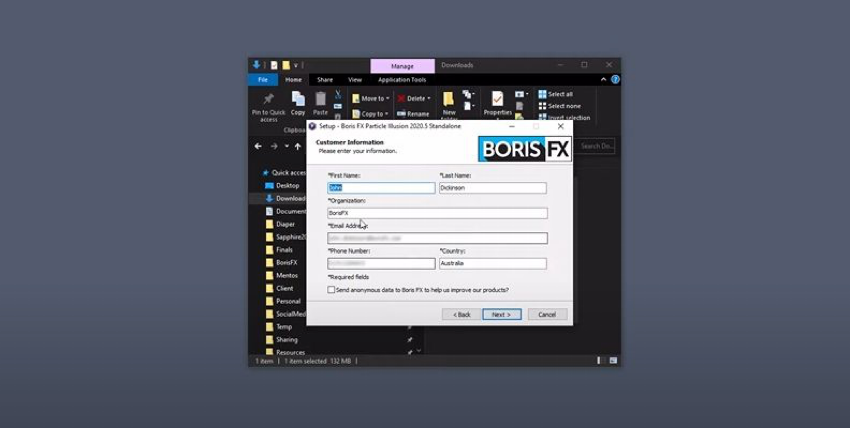The width and height of the screenshot is (850, 428).
Task: Click the New folder icon in title bar
Action: [x=286, y=66]
